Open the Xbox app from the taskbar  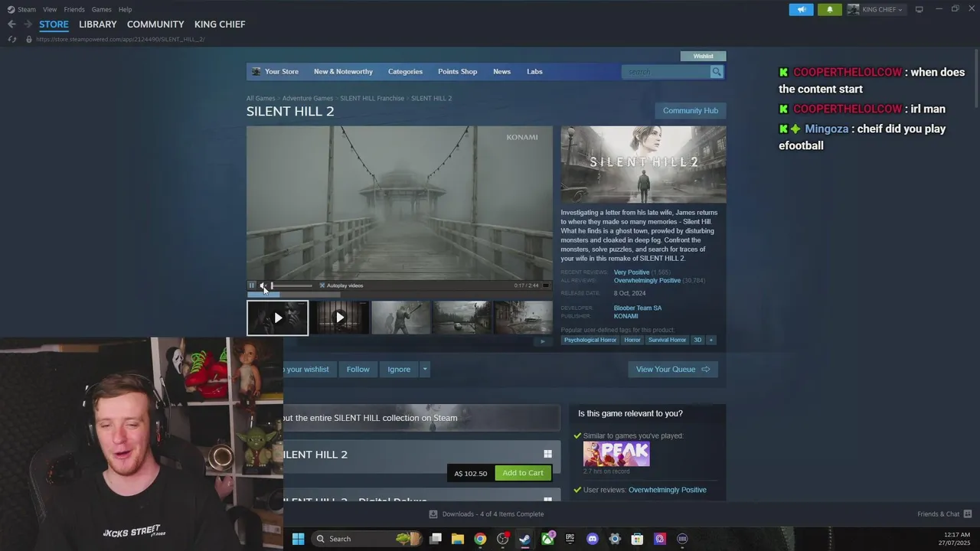click(x=547, y=539)
